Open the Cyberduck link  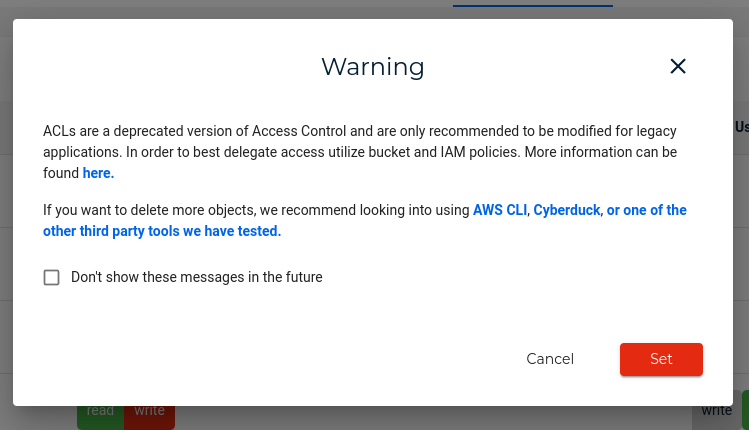point(567,210)
